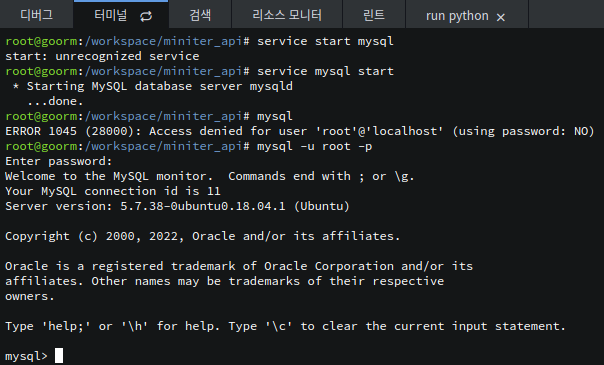Click 'Welcome to the MySQL monitor' line
The image size is (604, 365).
coord(210,176)
